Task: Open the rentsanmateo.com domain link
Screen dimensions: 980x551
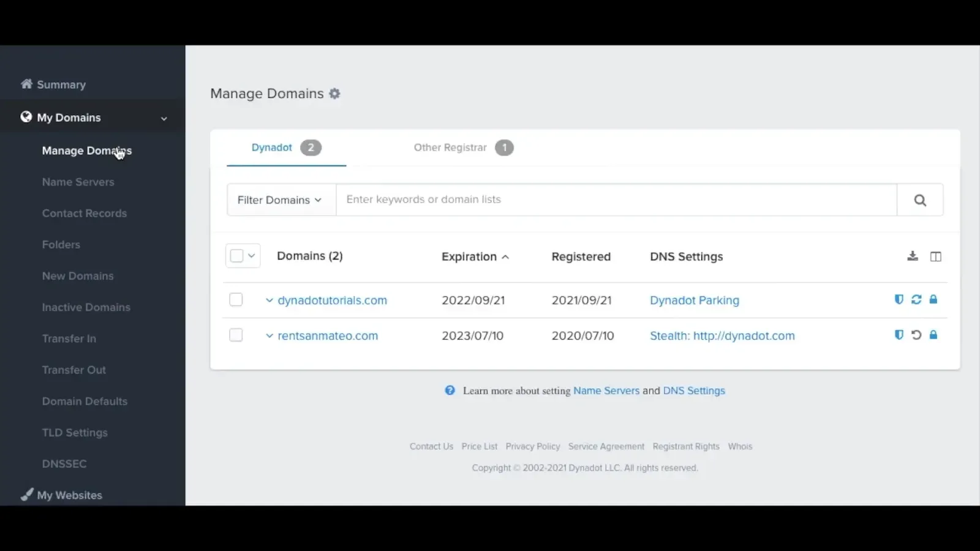Action: point(328,335)
